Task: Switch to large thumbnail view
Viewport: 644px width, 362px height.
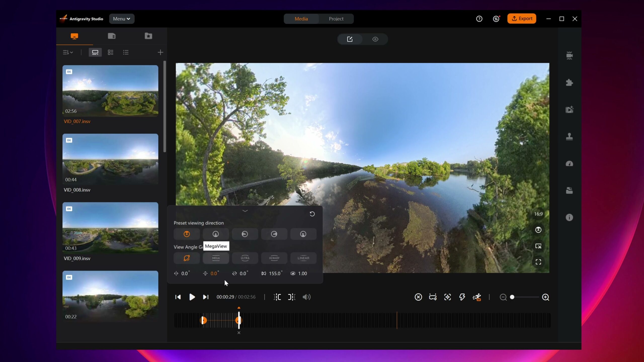Action: pyautogui.click(x=95, y=52)
